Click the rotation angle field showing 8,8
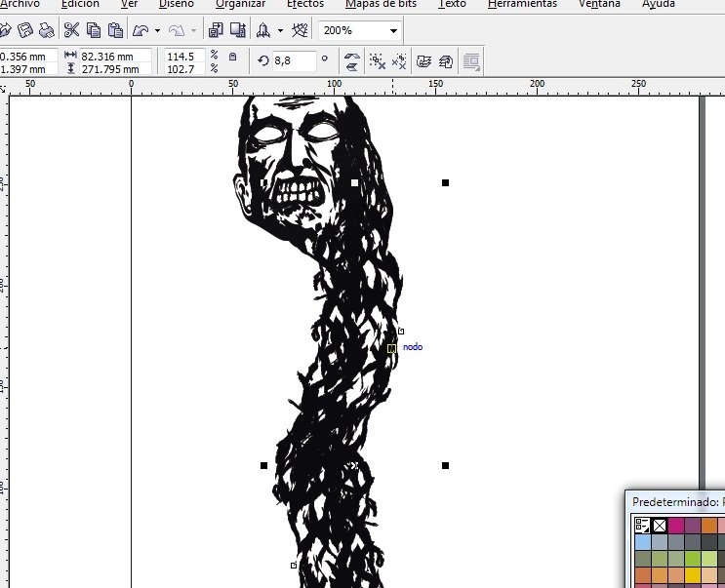 pos(295,61)
